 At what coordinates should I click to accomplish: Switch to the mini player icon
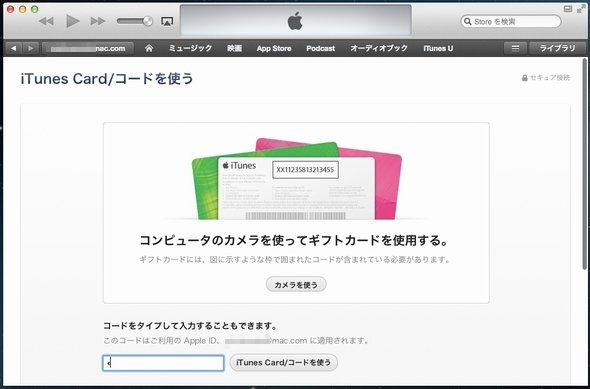568,9
